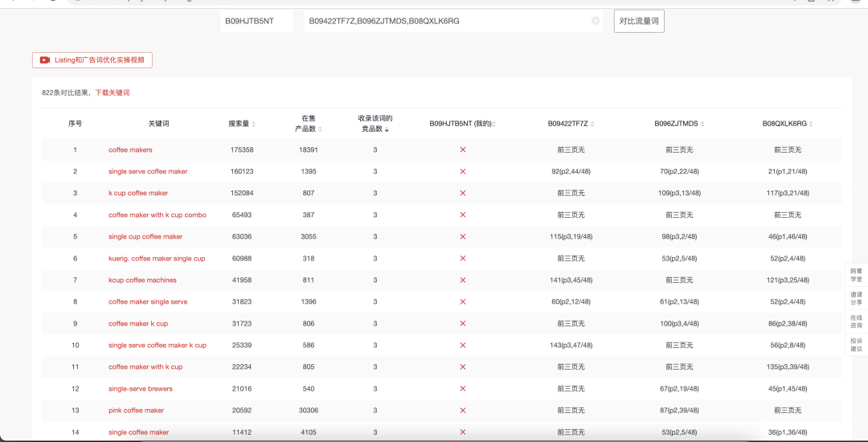Open 投诉建议 side widget
The height and width of the screenshot is (442, 868).
(857, 345)
